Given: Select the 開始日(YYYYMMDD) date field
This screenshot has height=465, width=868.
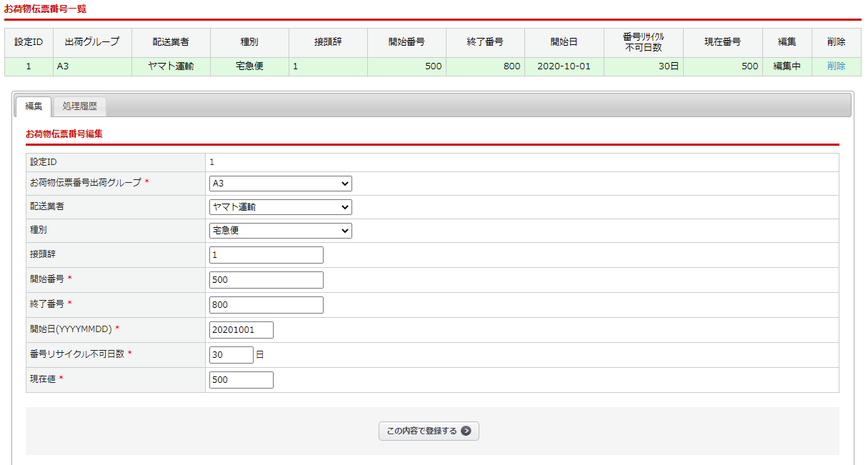Looking at the screenshot, I should [241, 330].
